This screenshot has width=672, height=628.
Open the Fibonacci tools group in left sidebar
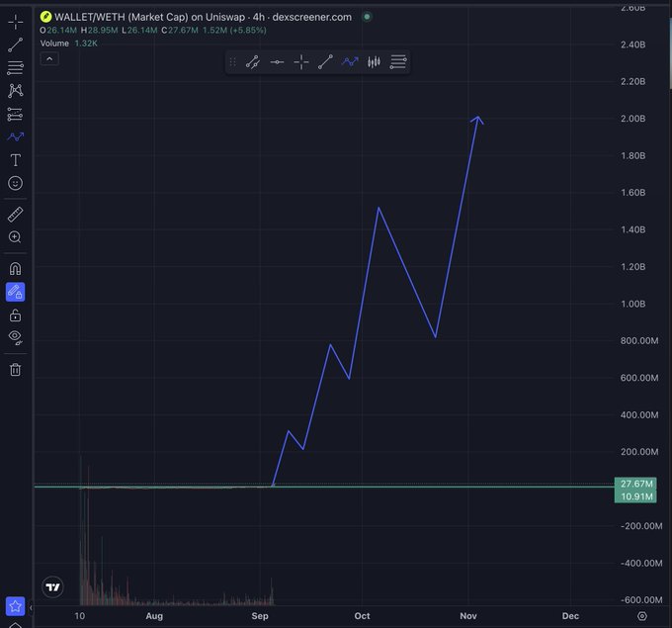click(x=16, y=68)
